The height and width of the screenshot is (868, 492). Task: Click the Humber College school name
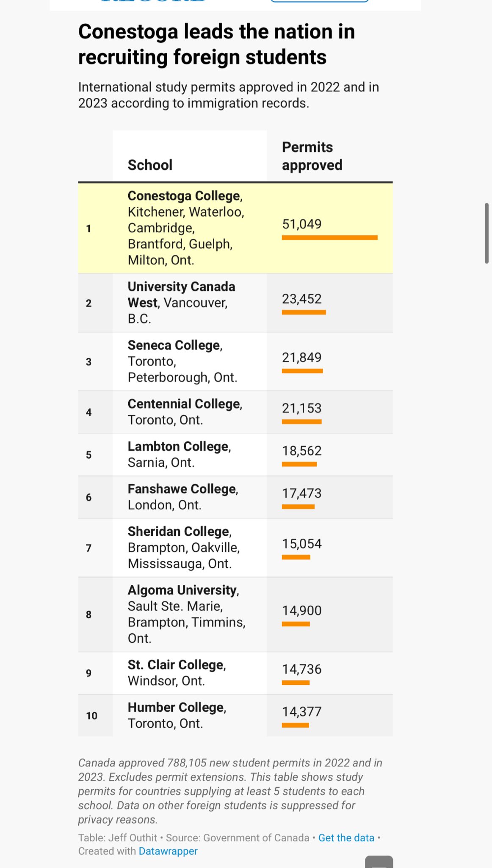click(x=176, y=707)
